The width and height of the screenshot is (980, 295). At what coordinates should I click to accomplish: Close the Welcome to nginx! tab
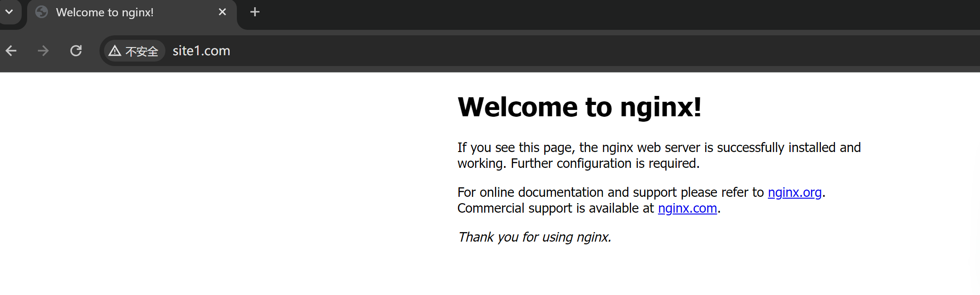coord(222,12)
